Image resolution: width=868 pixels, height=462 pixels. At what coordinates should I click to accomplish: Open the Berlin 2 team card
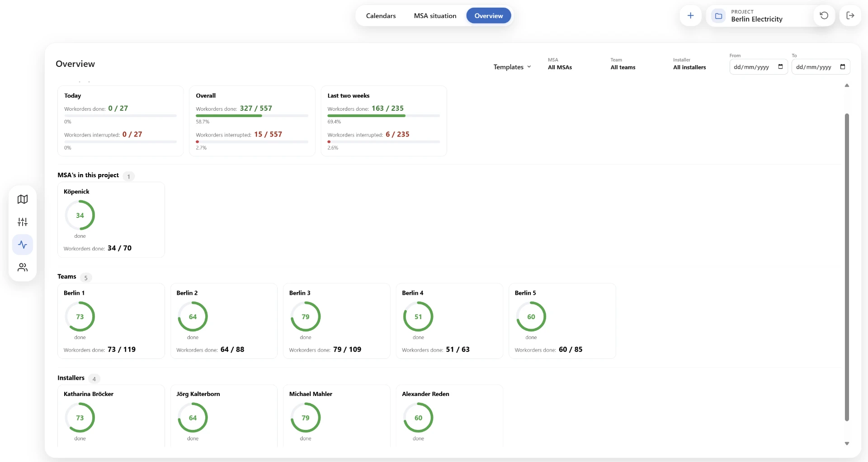[x=224, y=321]
